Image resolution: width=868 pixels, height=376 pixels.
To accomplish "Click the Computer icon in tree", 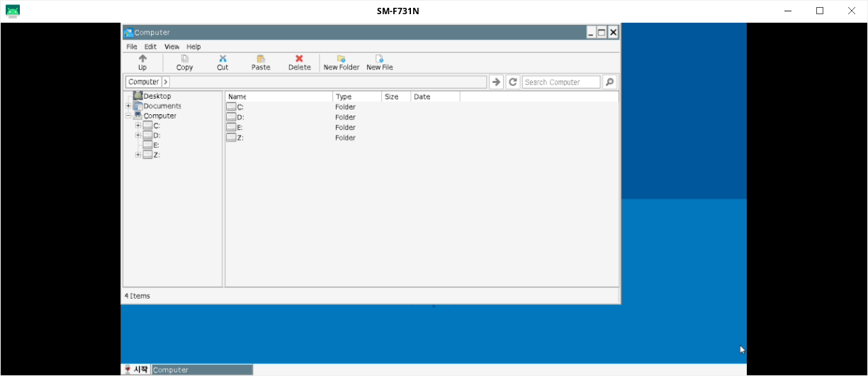I will pos(137,116).
